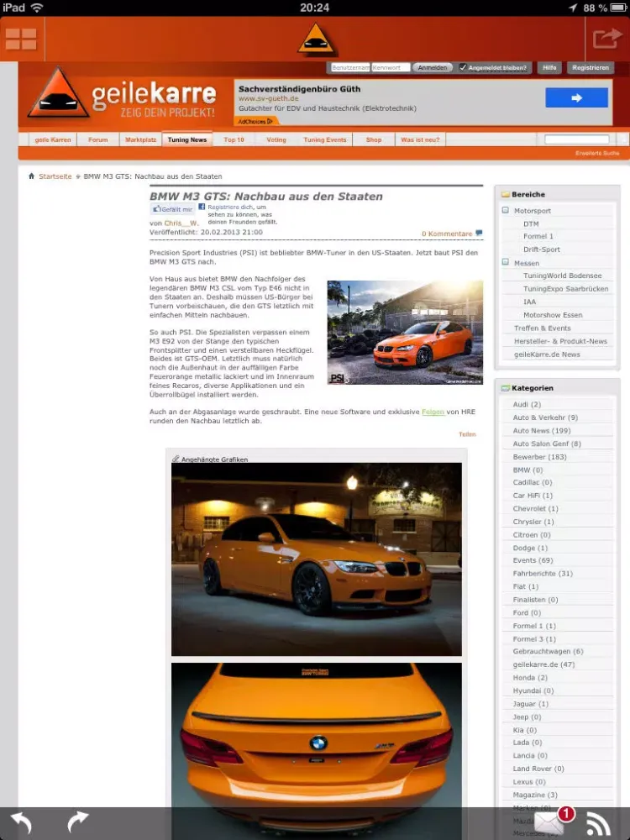The image size is (630, 840).
Task: Tap the forward arrow in bottom bar
Action: click(x=77, y=822)
